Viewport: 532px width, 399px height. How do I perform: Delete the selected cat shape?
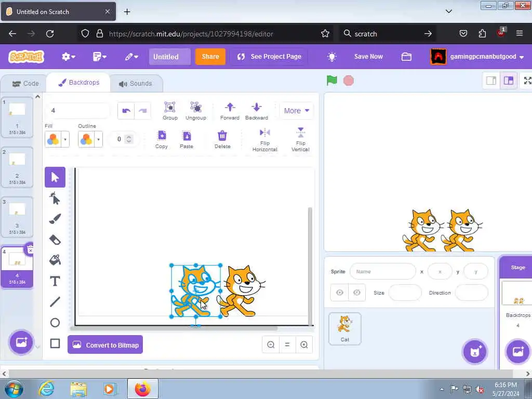(222, 139)
